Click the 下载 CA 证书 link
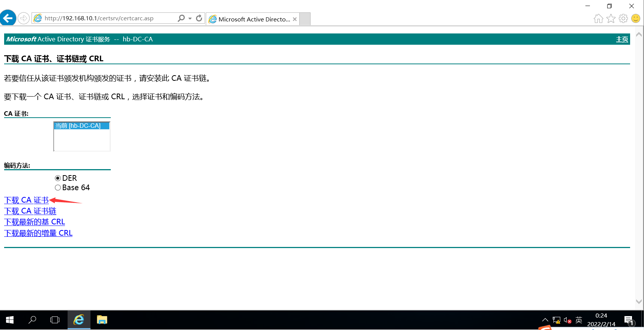 [26, 200]
